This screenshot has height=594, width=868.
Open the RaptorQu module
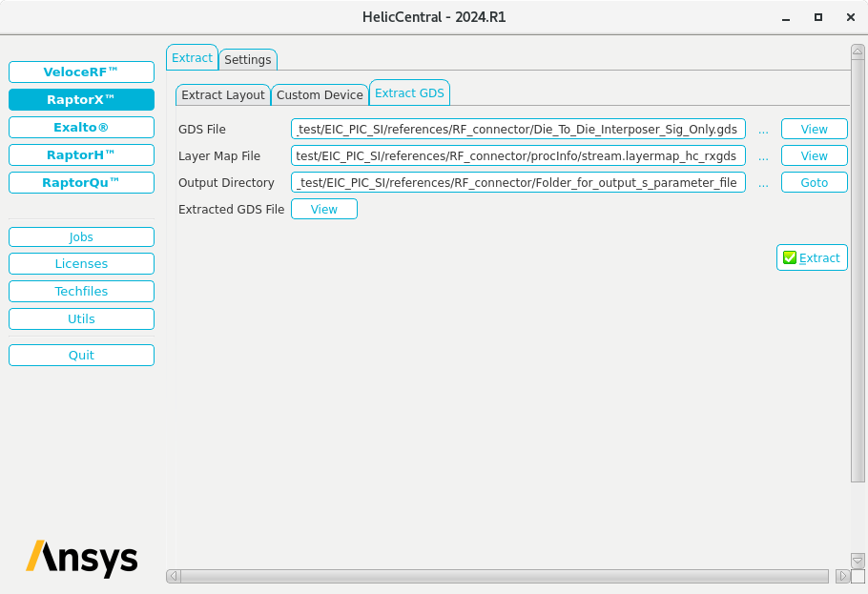click(81, 183)
